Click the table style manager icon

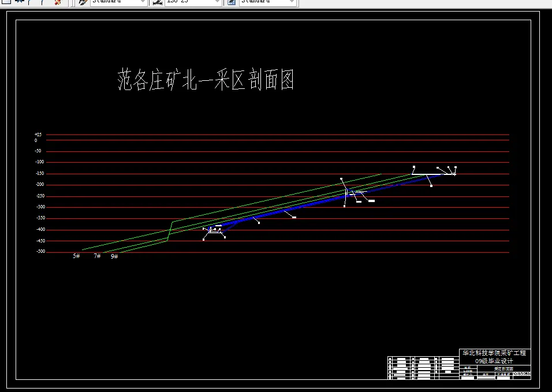click(x=232, y=2)
